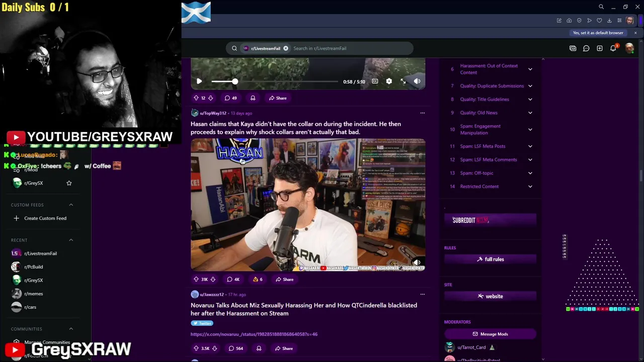Share the post with 49 comments
The height and width of the screenshot is (362, 644).
pyautogui.click(x=278, y=98)
